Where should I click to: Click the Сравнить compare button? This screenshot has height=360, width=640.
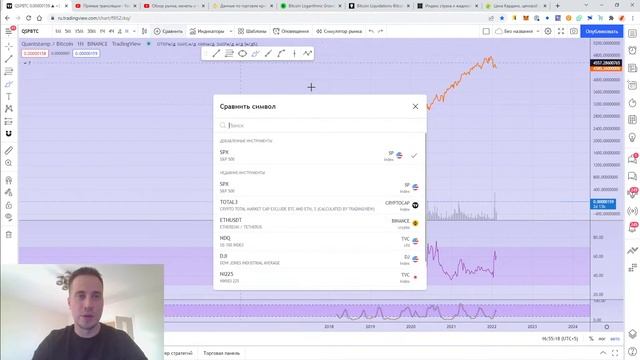click(x=169, y=31)
